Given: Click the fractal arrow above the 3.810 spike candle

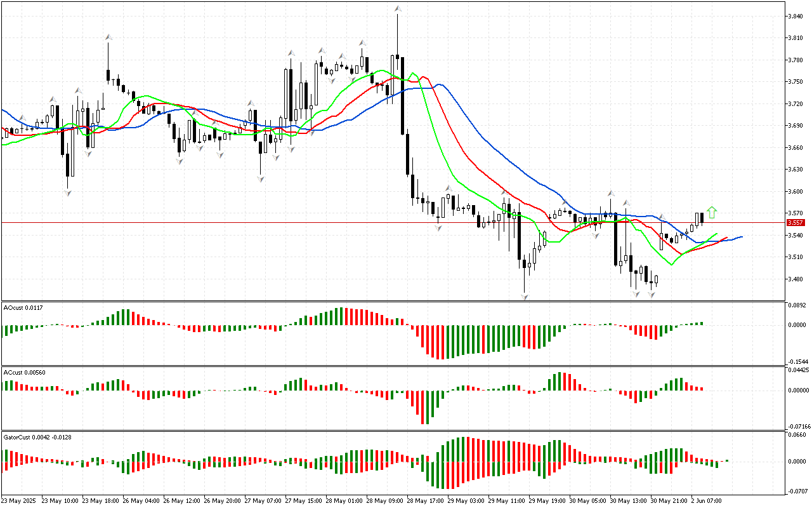Looking at the screenshot, I should click(x=108, y=37).
